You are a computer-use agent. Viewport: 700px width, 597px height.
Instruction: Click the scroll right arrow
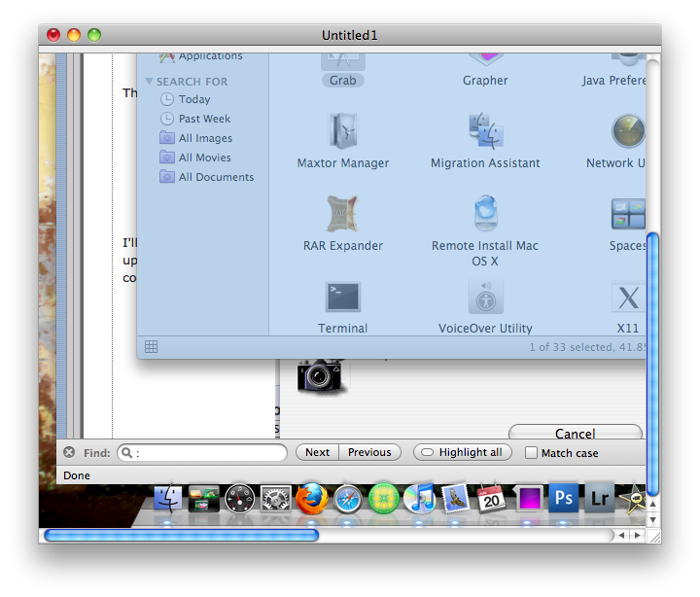click(x=638, y=535)
